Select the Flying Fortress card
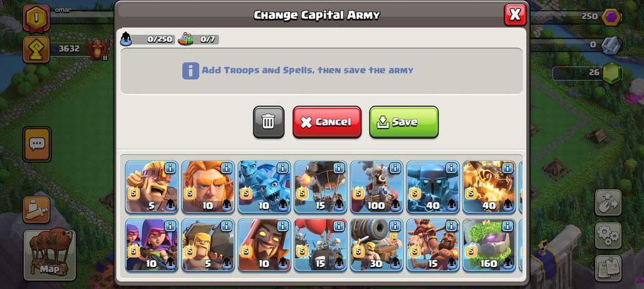644x289 pixels. coord(377,187)
